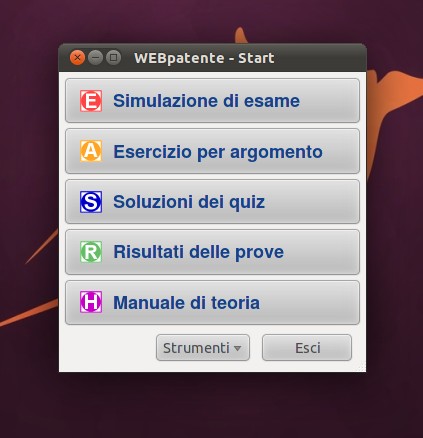Expand the Strumenti dropdown arrow
Screen dimensions: 423x438
point(237,348)
